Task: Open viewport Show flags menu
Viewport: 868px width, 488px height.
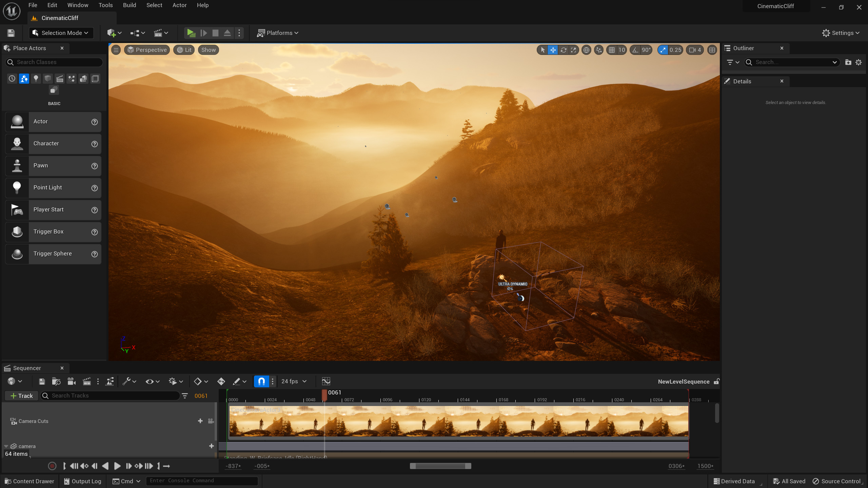Action: tap(209, 50)
